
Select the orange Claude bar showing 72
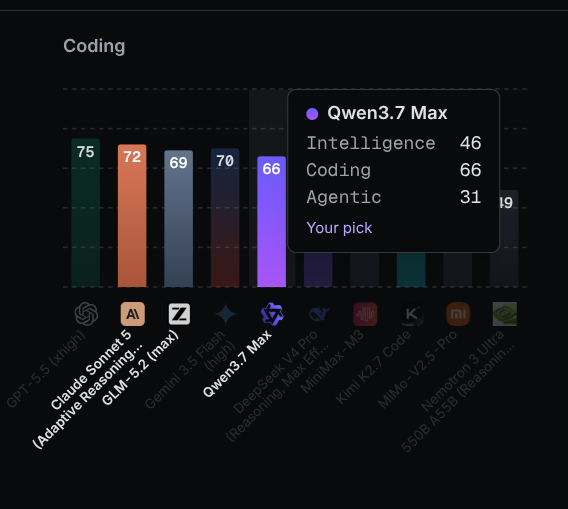132,216
